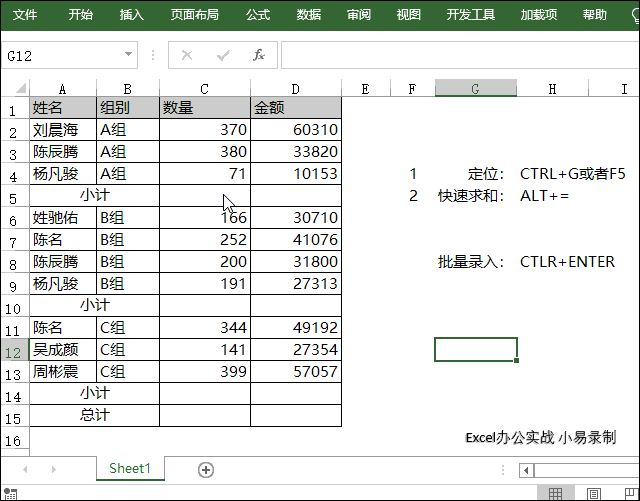Select column A header
Viewport: 640px width, 501px height.
tap(63, 88)
